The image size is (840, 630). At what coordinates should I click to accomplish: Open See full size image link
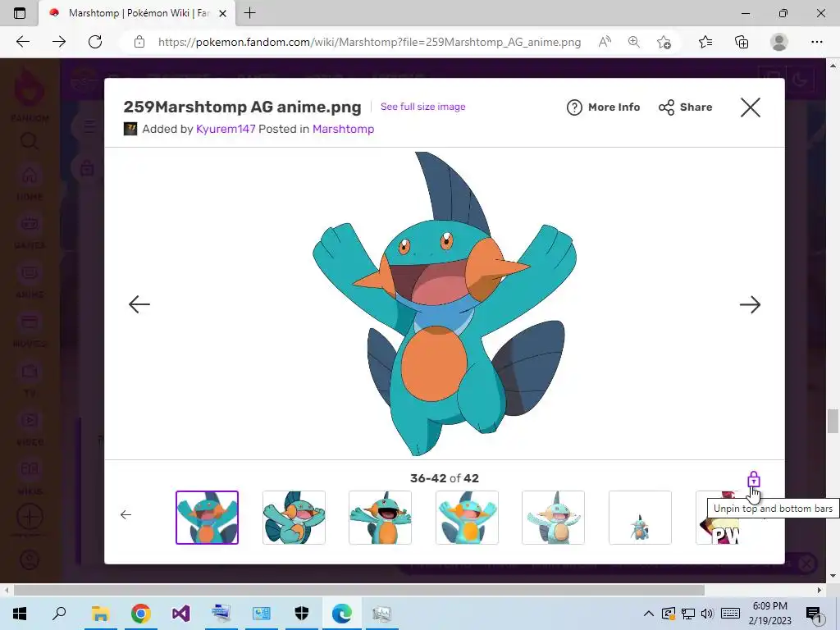pyautogui.click(x=422, y=107)
